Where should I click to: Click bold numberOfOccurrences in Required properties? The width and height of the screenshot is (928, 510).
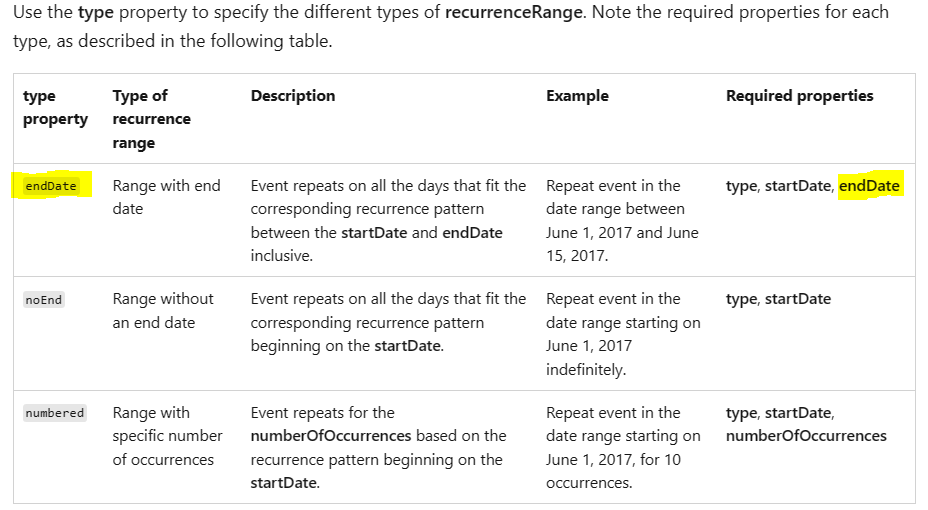point(806,436)
